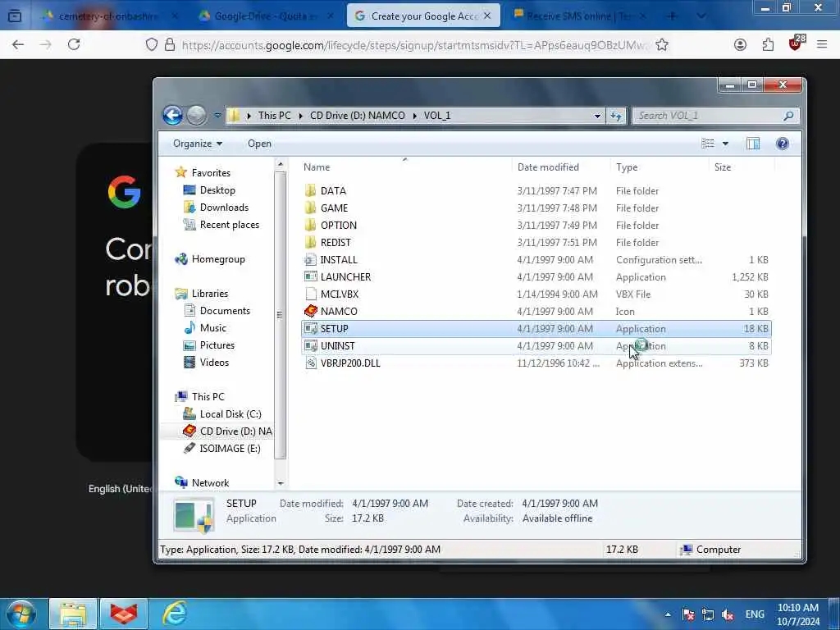
Task: Select the INSTALL configuration file icon
Action: coord(311,260)
